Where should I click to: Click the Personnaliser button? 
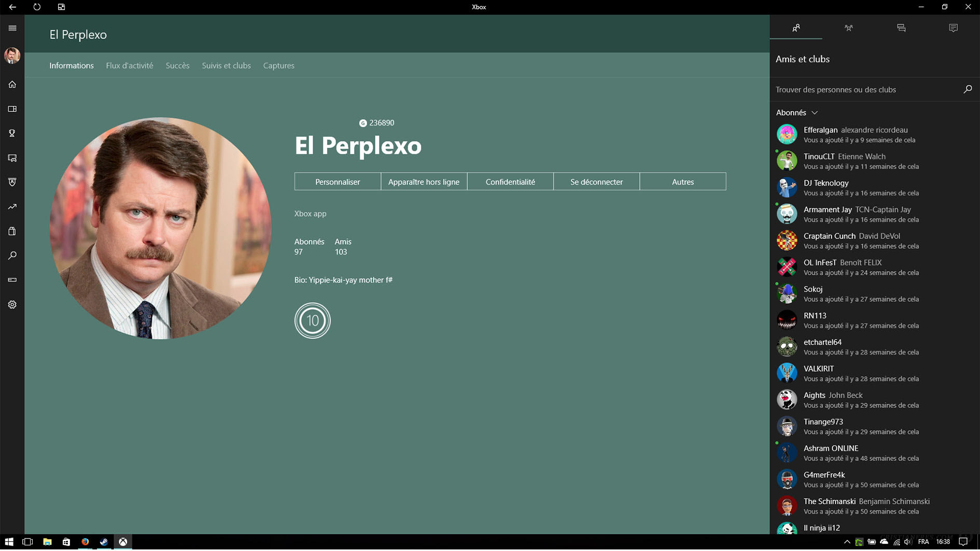coord(338,181)
